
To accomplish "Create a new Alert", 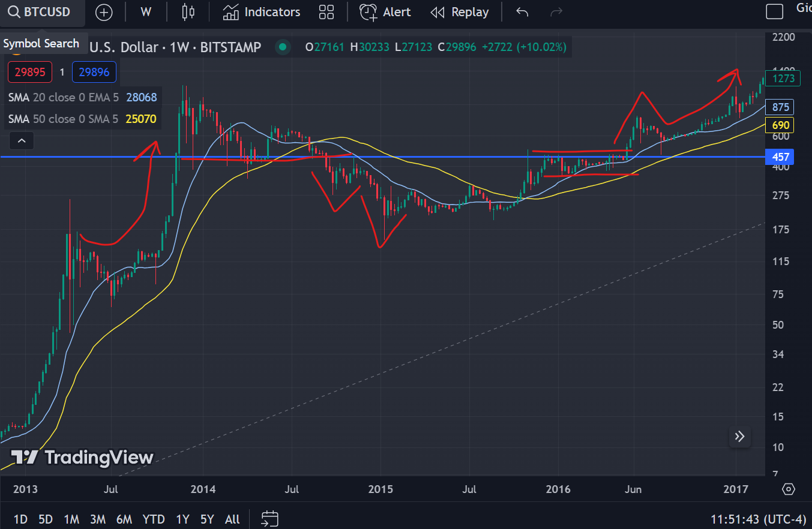I will (385, 12).
